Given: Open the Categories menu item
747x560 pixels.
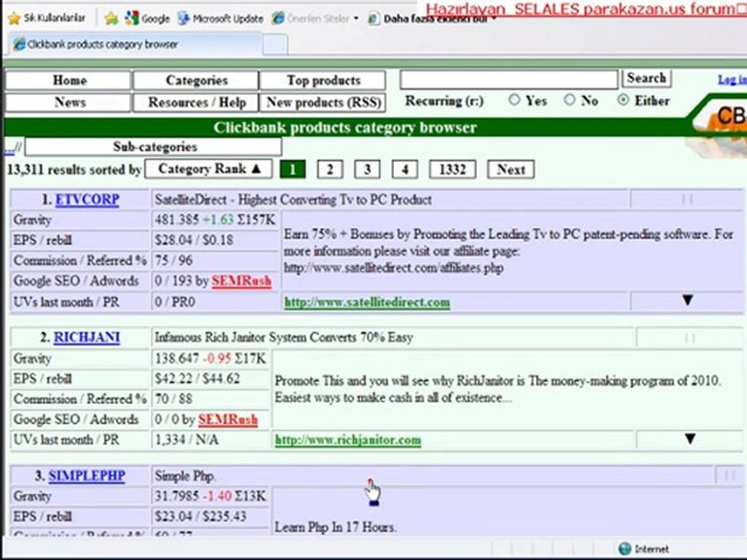Looking at the screenshot, I should coord(196,80).
